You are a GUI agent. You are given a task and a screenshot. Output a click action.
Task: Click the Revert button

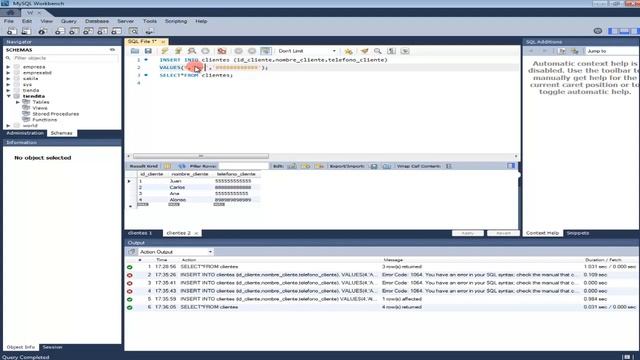point(503,233)
